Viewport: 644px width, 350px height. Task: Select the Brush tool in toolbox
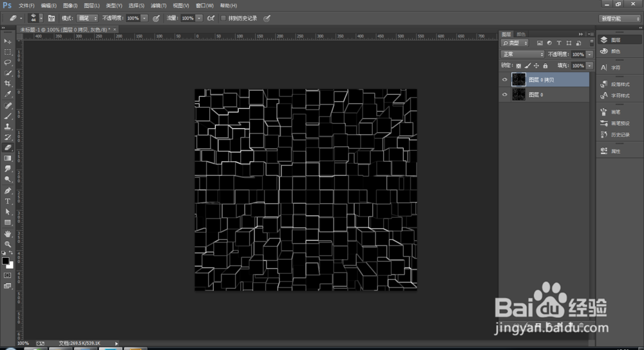click(7, 117)
